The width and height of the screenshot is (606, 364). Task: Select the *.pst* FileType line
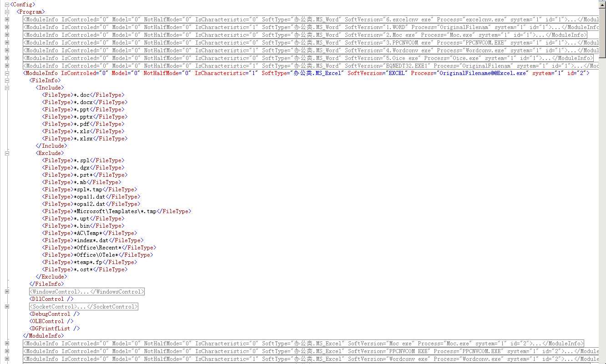pyautogui.click(x=85, y=175)
